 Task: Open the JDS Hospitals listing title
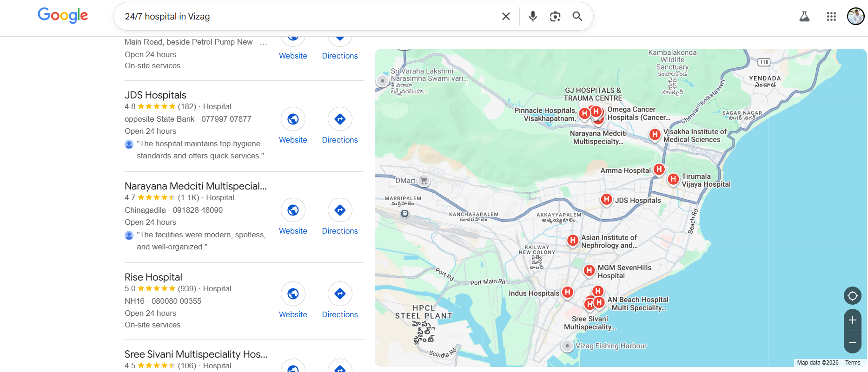(155, 95)
